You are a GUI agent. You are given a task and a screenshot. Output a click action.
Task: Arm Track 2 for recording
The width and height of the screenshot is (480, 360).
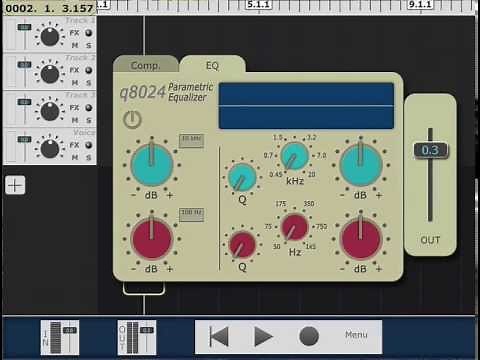pos(88,70)
